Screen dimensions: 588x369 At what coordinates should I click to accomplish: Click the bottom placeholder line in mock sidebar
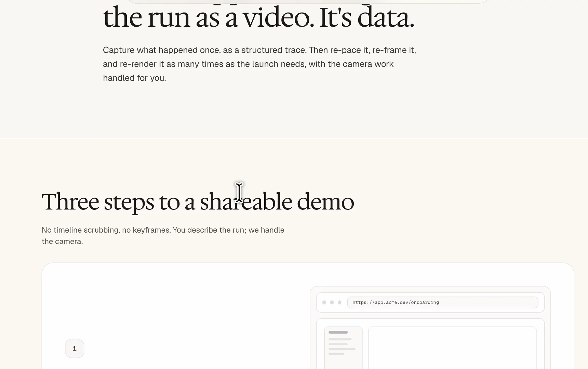pos(336,354)
